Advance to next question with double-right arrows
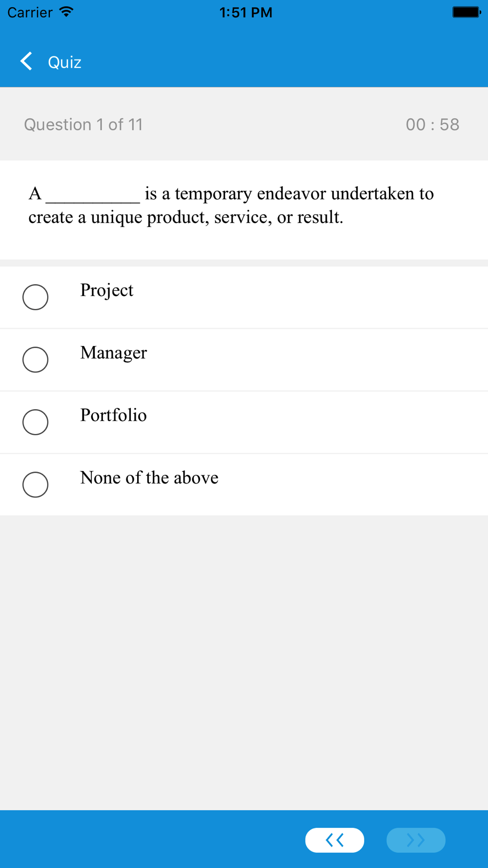The height and width of the screenshot is (868, 488). tap(416, 840)
